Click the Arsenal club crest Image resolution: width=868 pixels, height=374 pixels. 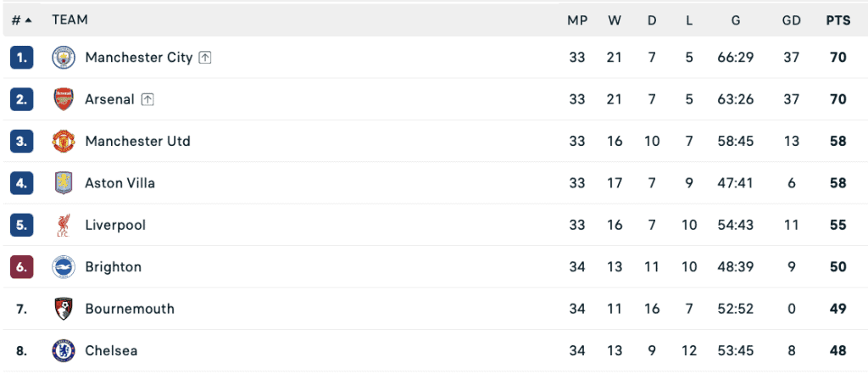64,99
